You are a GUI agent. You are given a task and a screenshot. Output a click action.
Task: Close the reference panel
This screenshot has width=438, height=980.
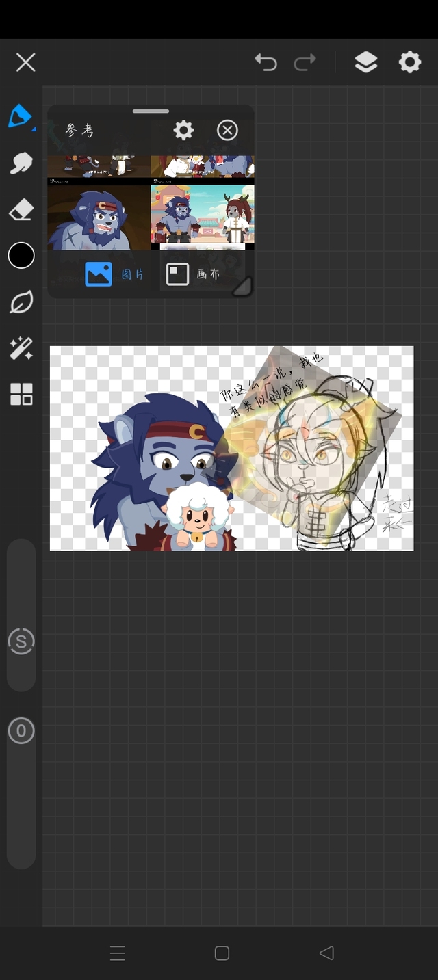(x=227, y=130)
